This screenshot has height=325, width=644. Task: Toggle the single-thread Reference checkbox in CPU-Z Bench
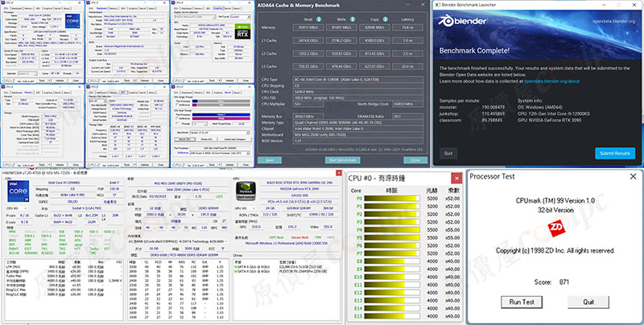[x=177, y=105]
